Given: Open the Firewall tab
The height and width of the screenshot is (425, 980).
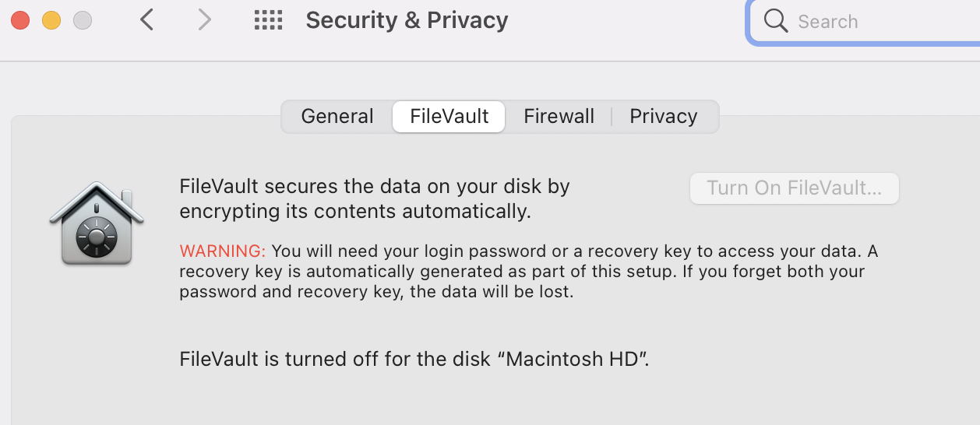Looking at the screenshot, I should pyautogui.click(x=559, y=117).
